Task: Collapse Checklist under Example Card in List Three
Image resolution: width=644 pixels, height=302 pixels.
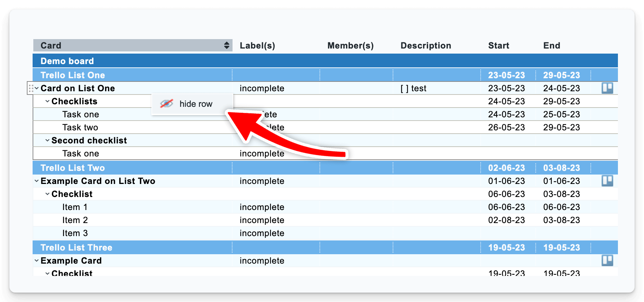Action: click(x=47, y=273)
